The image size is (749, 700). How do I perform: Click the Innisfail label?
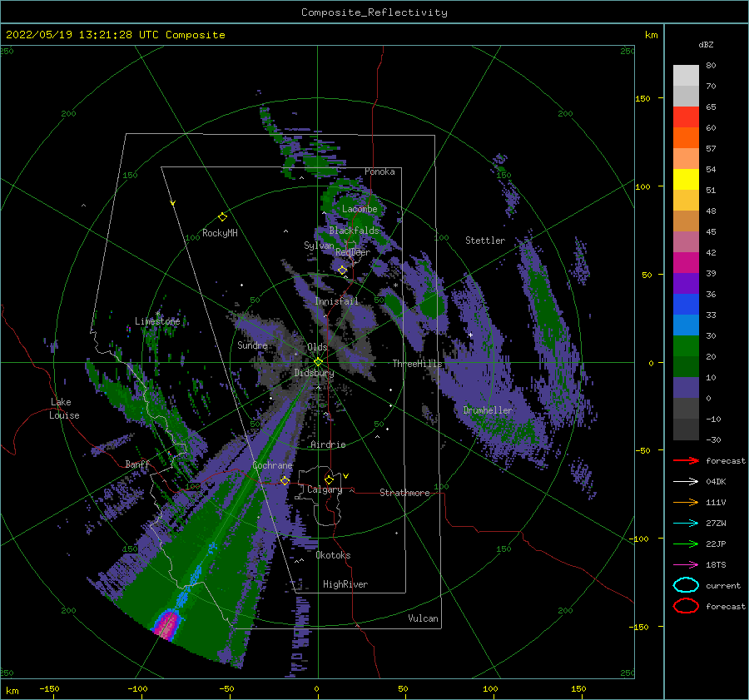336,301
